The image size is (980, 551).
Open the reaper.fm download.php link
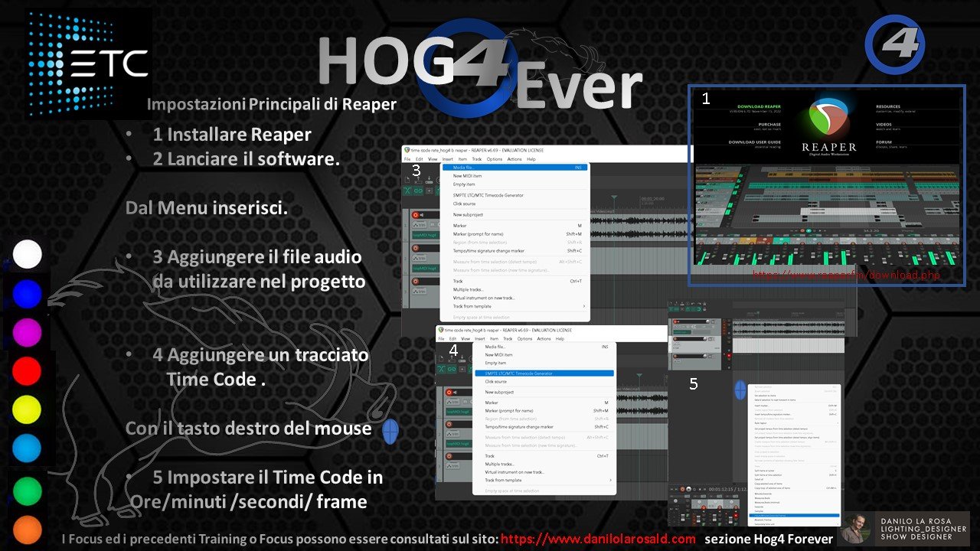coord(847,274)
